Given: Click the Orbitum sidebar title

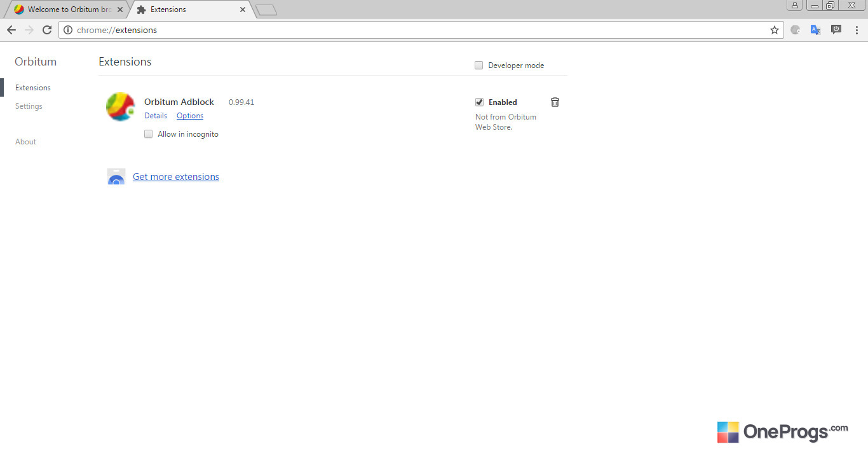Looking at the screenshot, I should tap(36, 62).
